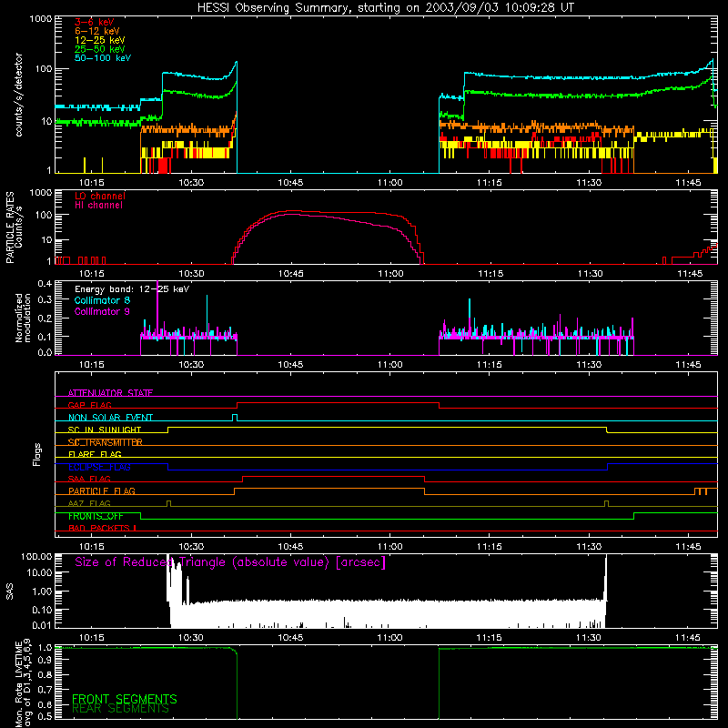
Task: Select the 50-100 keV legend label
Action: (x=103, y=57)
